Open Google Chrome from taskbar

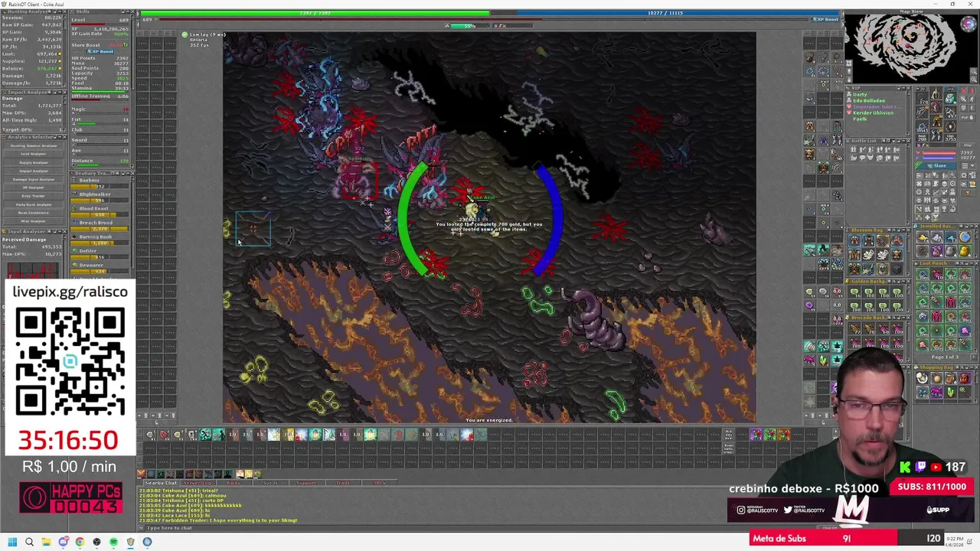(80, 542)
